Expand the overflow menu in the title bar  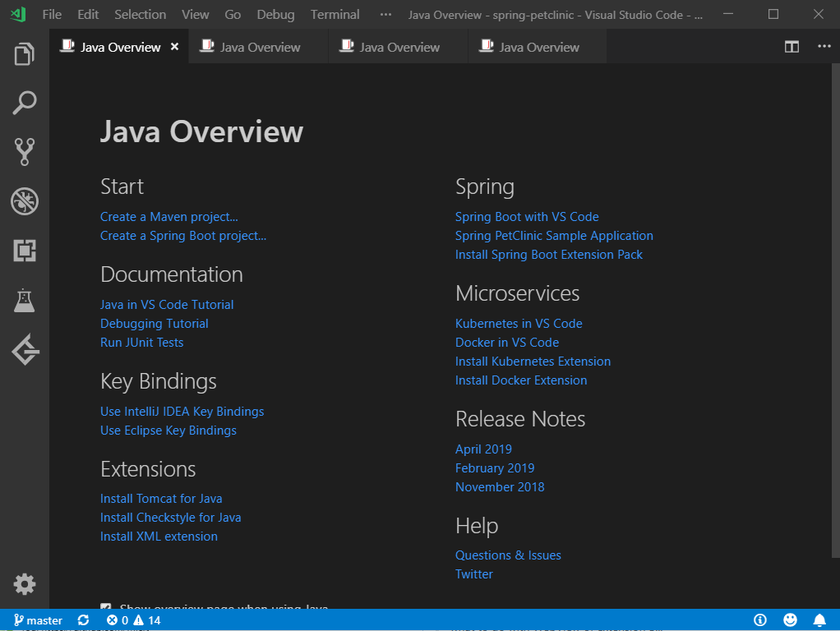[x=385, y=14]
